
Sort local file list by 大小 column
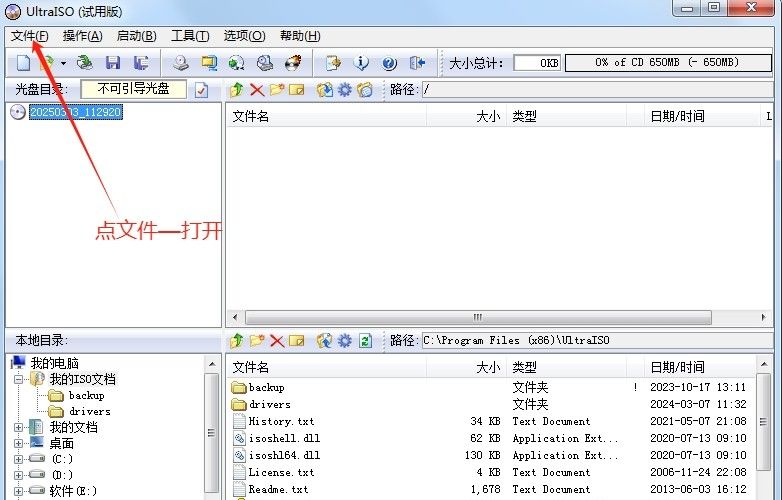tap(466, 368)
